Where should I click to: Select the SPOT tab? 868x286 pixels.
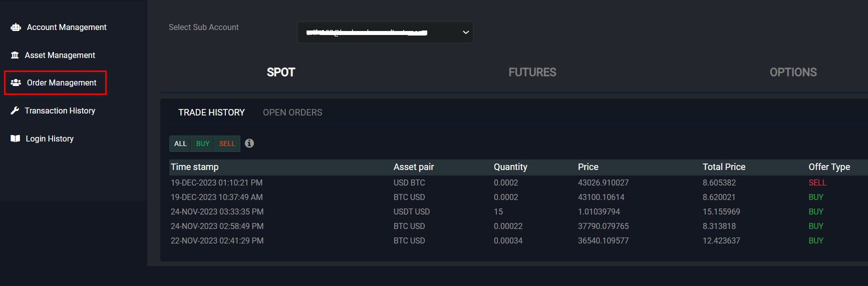281,72
